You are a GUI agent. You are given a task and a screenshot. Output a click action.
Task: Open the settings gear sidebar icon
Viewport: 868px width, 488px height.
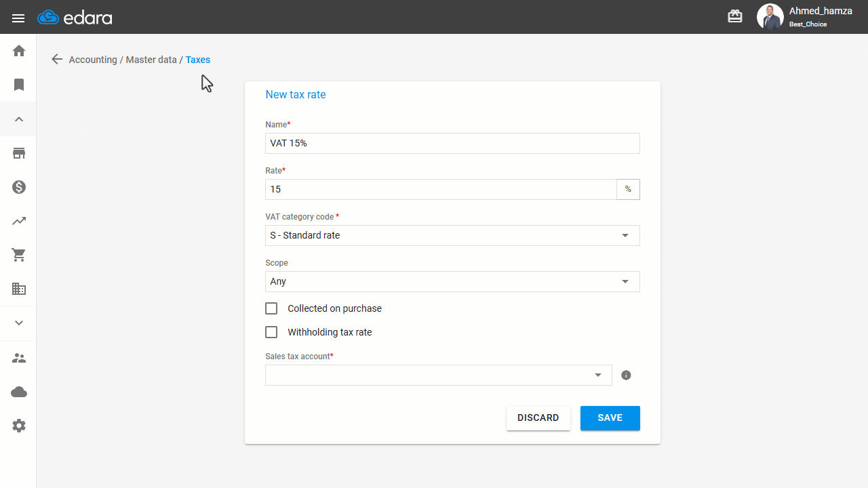click(x=19, y=426)
